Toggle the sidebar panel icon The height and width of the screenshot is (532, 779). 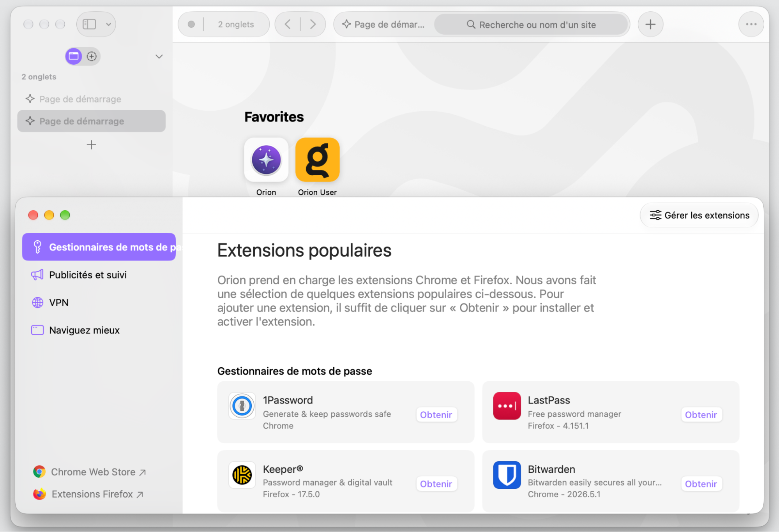[89, 24]
